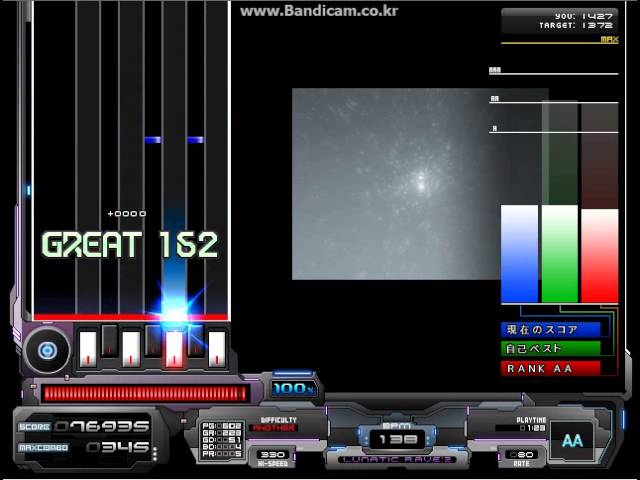Click the RATE value 80
The image size is (640, 480).
pyautogui.click(x=522, y=455)
